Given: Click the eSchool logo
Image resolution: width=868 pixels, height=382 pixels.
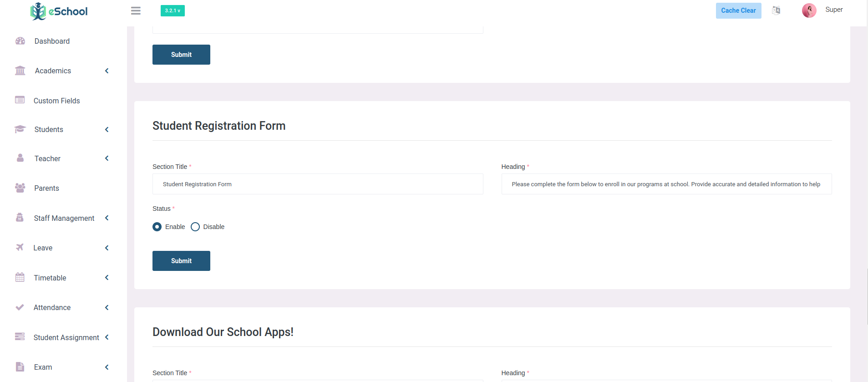Looking at the screenshot, I should pos(59,11).
